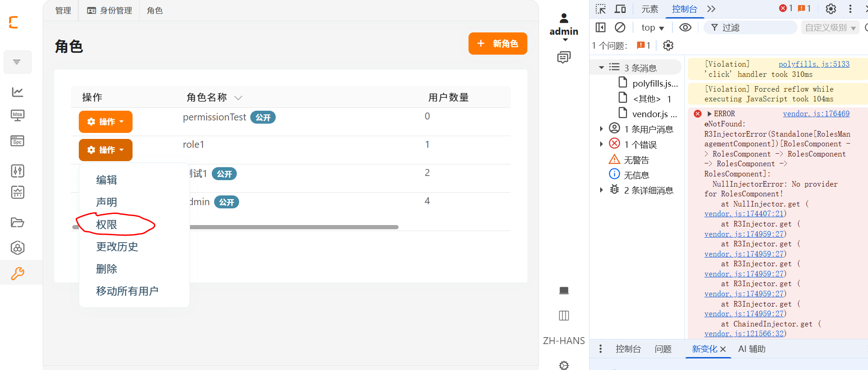The image size is (868, 370).
Task: Toggle the device toolbar icon in DevTools
Action: [620, 9]
